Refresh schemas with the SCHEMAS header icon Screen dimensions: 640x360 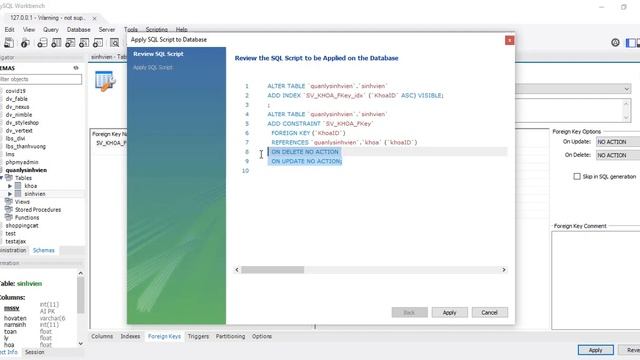[x=76, y=68]
